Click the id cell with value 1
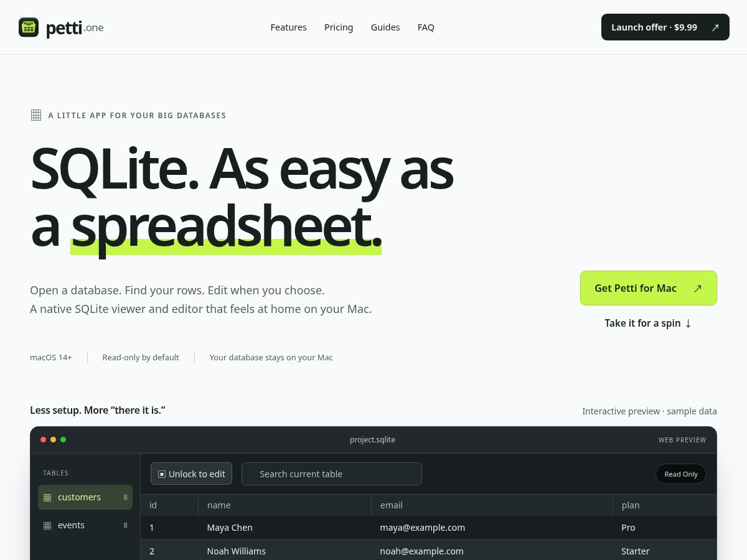Screen dimensions: 747x560 tap(169, 528)
